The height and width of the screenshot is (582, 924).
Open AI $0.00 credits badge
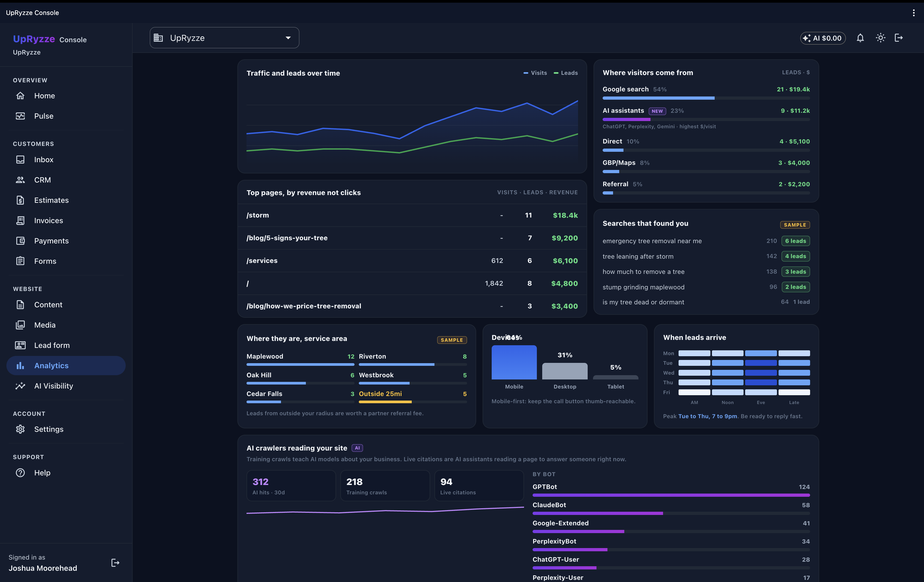[x=823, y=38]
